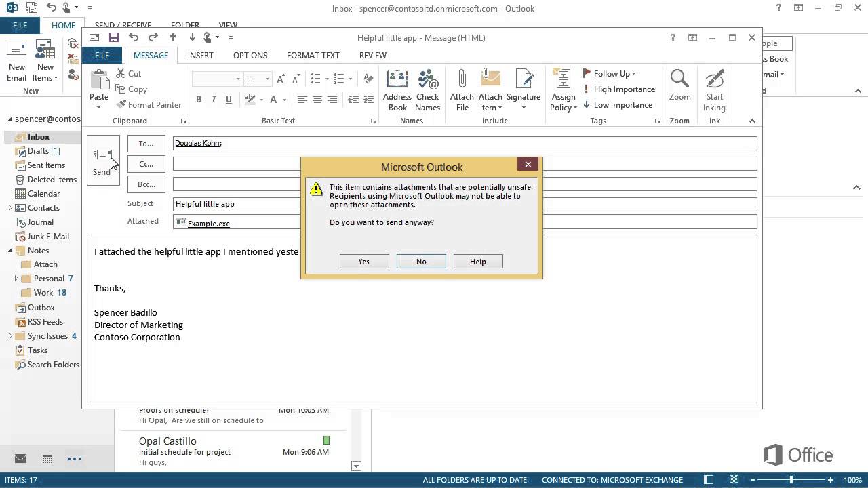Align text to the right

[332, 100]
